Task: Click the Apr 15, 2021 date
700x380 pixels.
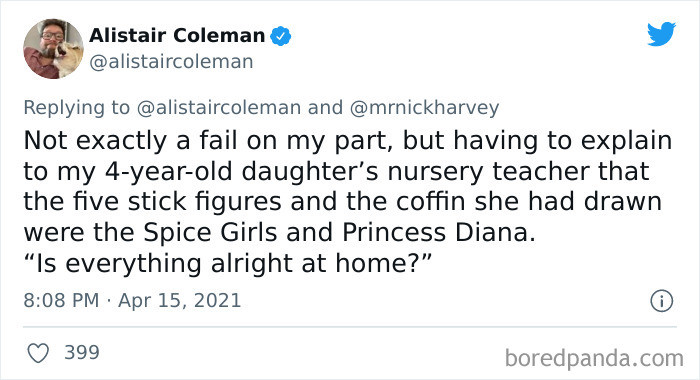Action: (x=179, y=301)
